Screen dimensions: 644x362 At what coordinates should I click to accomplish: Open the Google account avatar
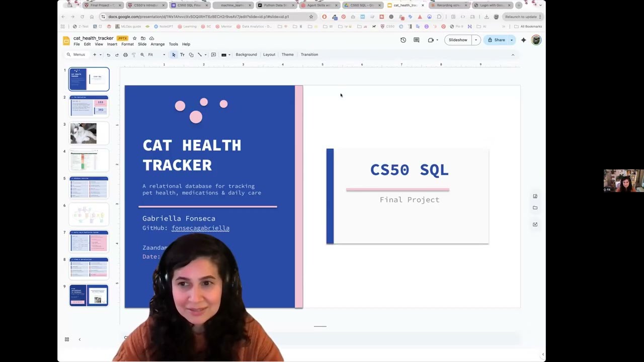[x=536, y=40]
